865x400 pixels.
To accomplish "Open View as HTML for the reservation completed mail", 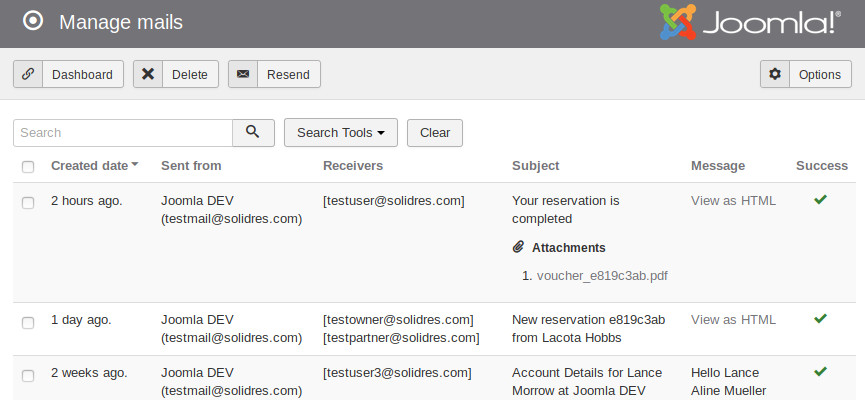I will 733,200.
